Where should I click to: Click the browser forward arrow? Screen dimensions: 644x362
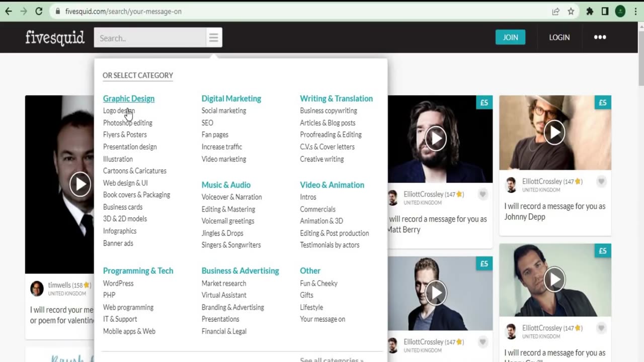[24, 11]
